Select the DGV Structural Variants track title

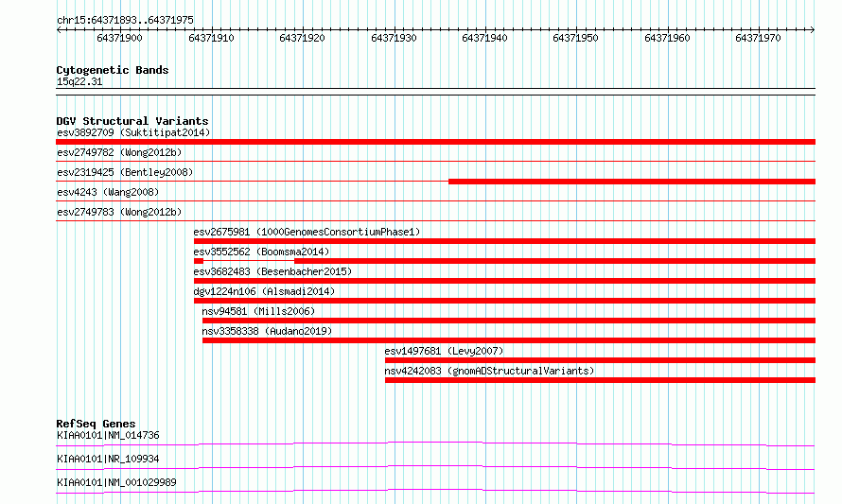(x=132, y=121)
